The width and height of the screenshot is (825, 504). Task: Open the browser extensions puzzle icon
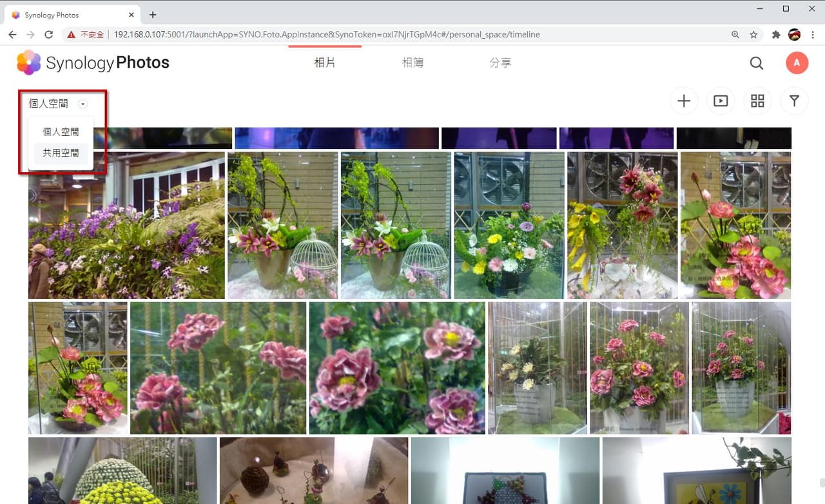pos(776,35)
